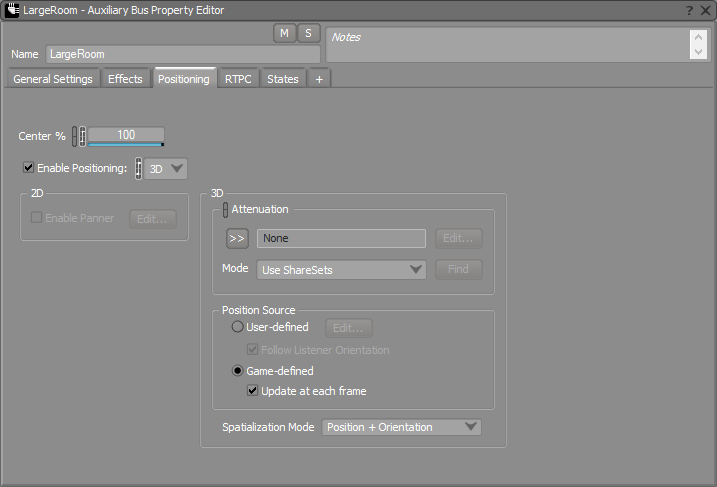This screenshot has height=487, width=717.
Task: Click the Center % link indicator icon
Action: (75, 136)
